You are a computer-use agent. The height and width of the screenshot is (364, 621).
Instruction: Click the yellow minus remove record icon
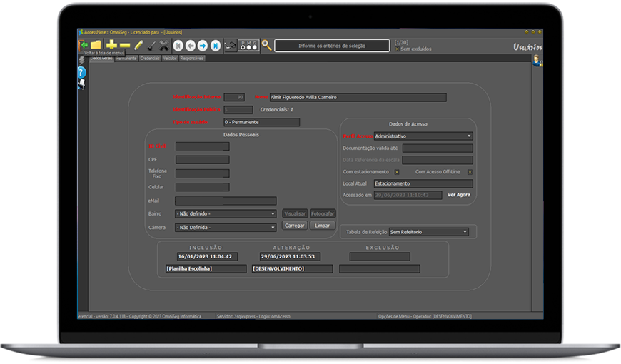coord(124,44)
